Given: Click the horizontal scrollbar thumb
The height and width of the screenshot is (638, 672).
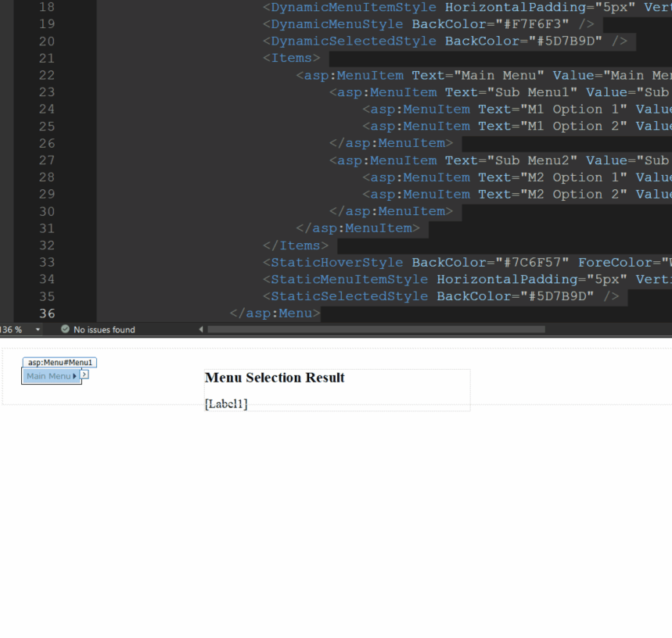Looking at the screenshot, I should pos(376,329).
